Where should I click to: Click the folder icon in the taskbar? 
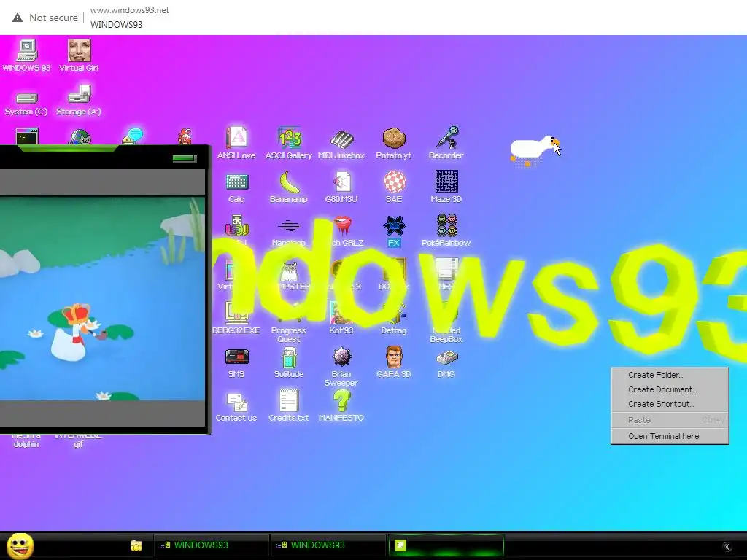(x=136, y=545)
